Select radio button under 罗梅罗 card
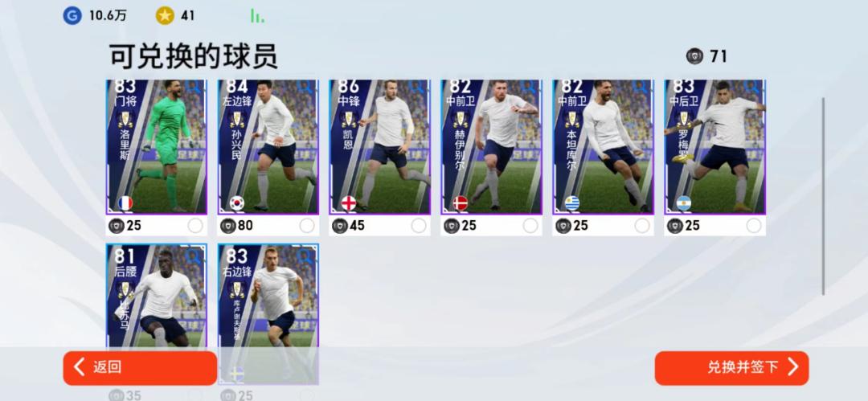The image size is (868, 401). (x=753, y=226)
